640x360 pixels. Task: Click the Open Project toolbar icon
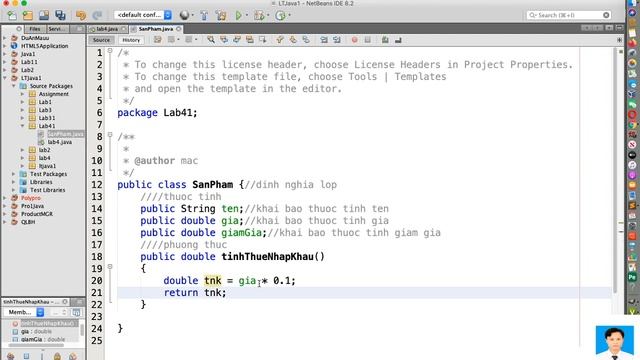point(44,16)
